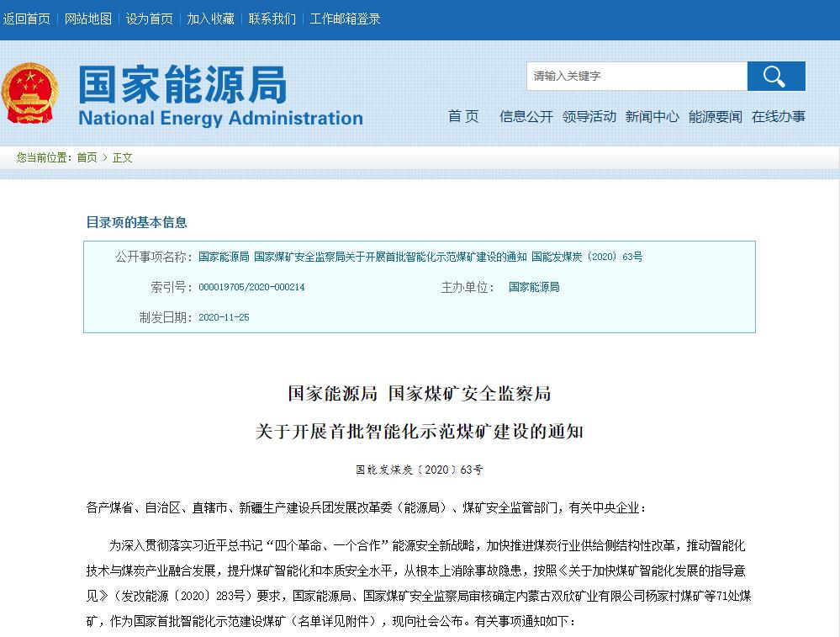
Task: Click the 请输入关键字 search input field
Action: pyautogui.click(x=637, y=76)
